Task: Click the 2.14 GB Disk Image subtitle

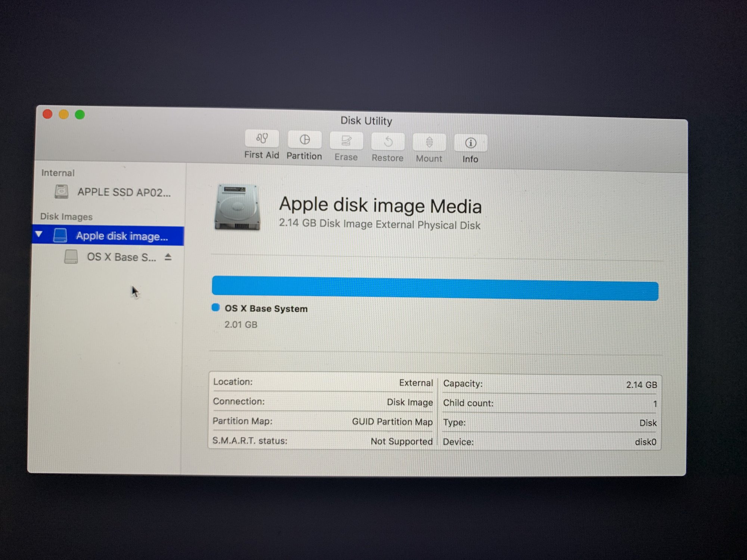Action: pyautogui.click(x=379, y=224)
